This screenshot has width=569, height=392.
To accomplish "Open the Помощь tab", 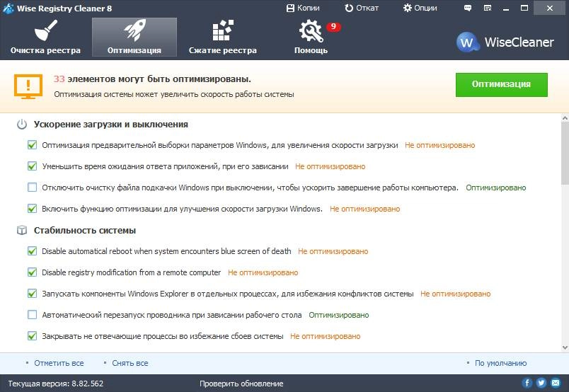I will click(x=311, y=37).
